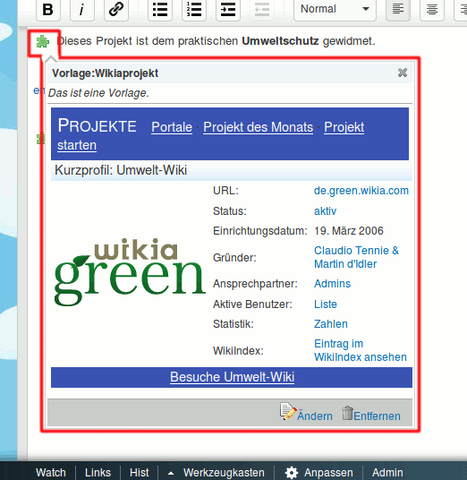The image size is (467, 480).
Task: Toggle italic formatting button
Action: [82, 10]
